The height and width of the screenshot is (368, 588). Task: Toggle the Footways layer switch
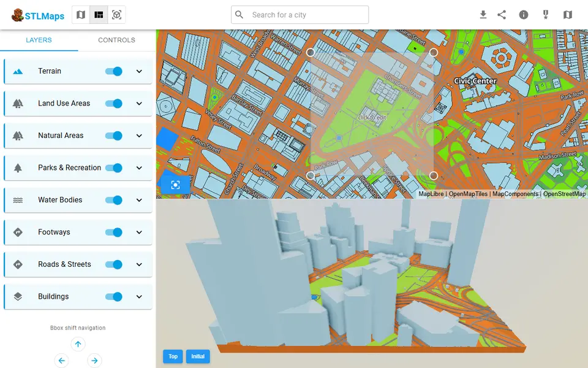click(x=114, y=232)
